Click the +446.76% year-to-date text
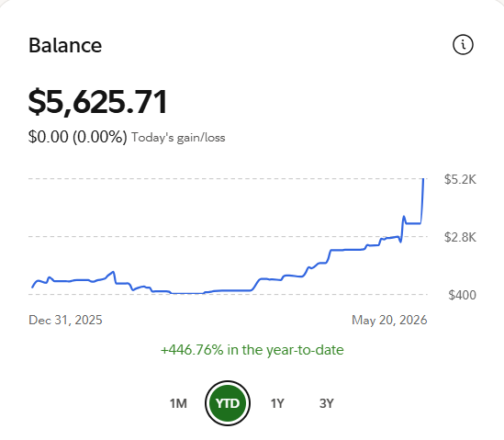The image size is (504, 440). pos(252,350)
